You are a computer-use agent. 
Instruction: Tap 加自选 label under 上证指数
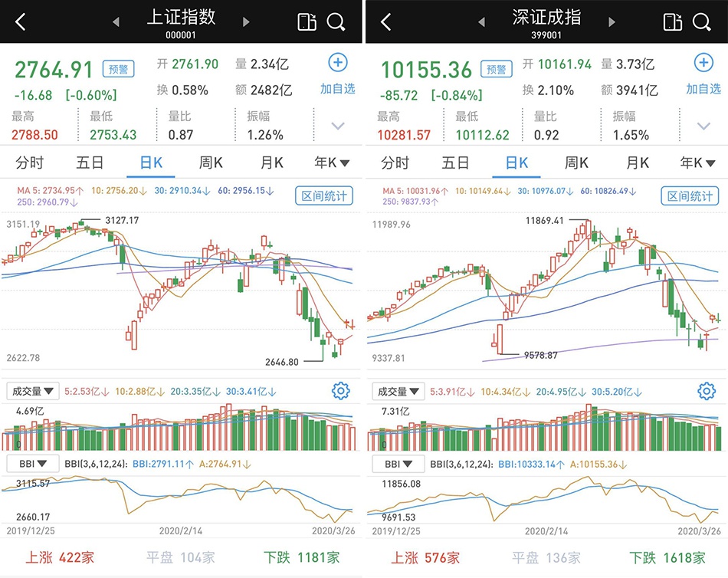337,89
